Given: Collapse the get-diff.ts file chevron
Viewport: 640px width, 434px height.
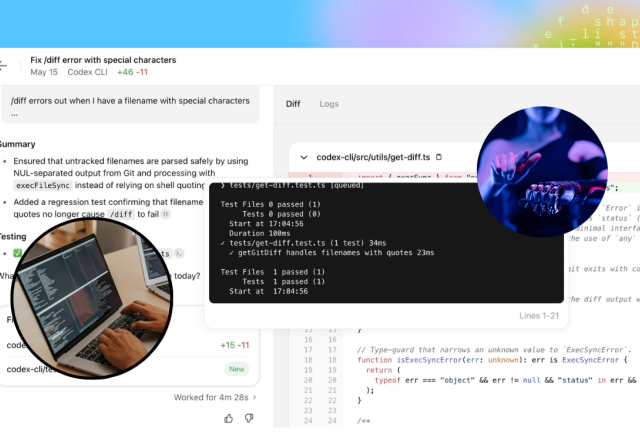Looking at the screenshot, I should pos(304,157).
